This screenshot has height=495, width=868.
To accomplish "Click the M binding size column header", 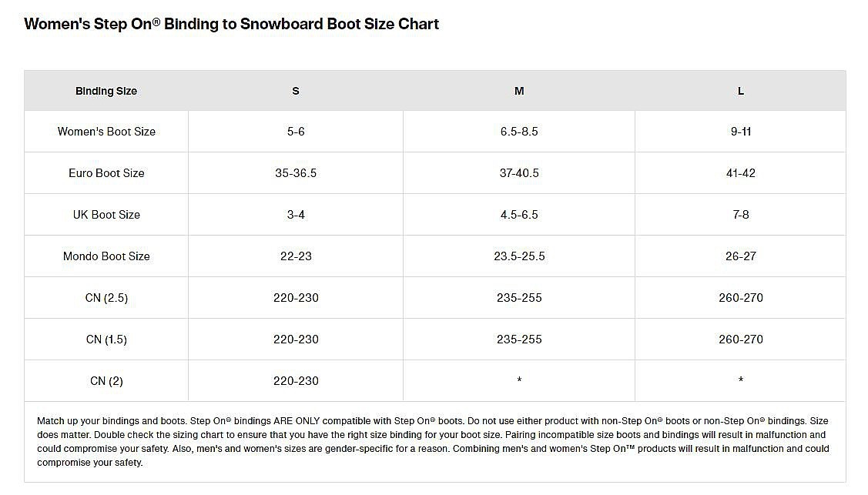I will pos(519,91).
